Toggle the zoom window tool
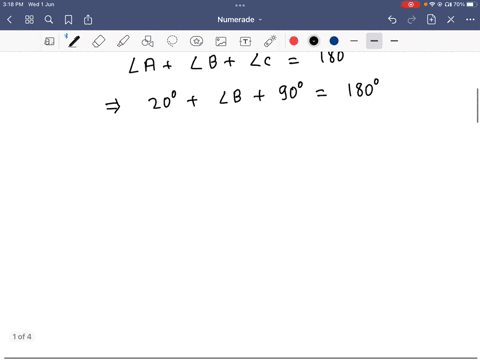The image size is (480, 360). click(x=49, y=41)
